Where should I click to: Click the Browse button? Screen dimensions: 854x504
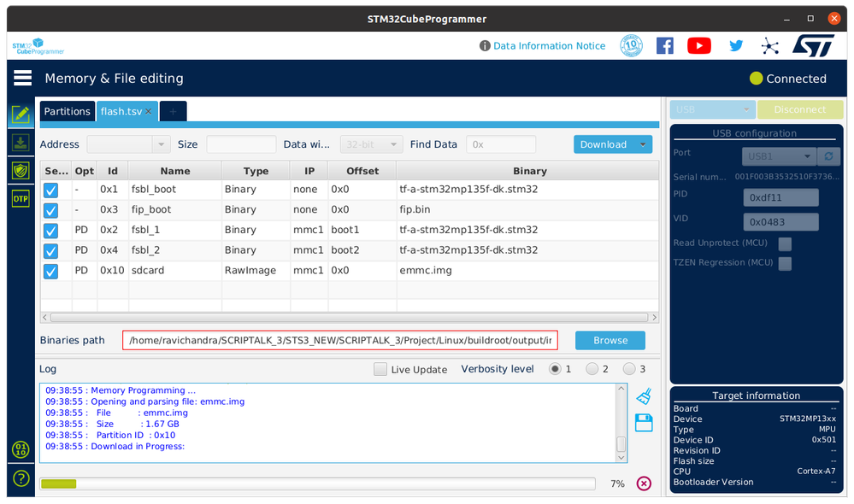click(x=610, y=340)
